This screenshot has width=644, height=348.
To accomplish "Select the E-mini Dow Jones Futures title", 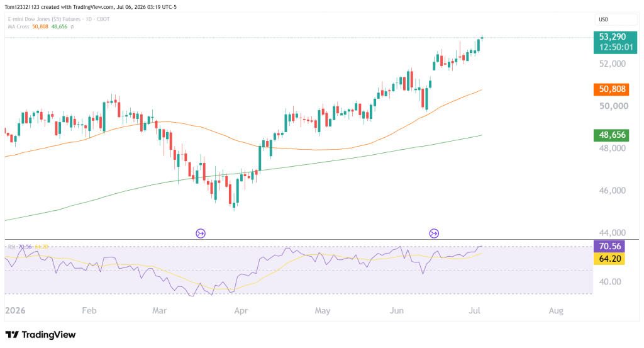I will click(x=58, y=19).
